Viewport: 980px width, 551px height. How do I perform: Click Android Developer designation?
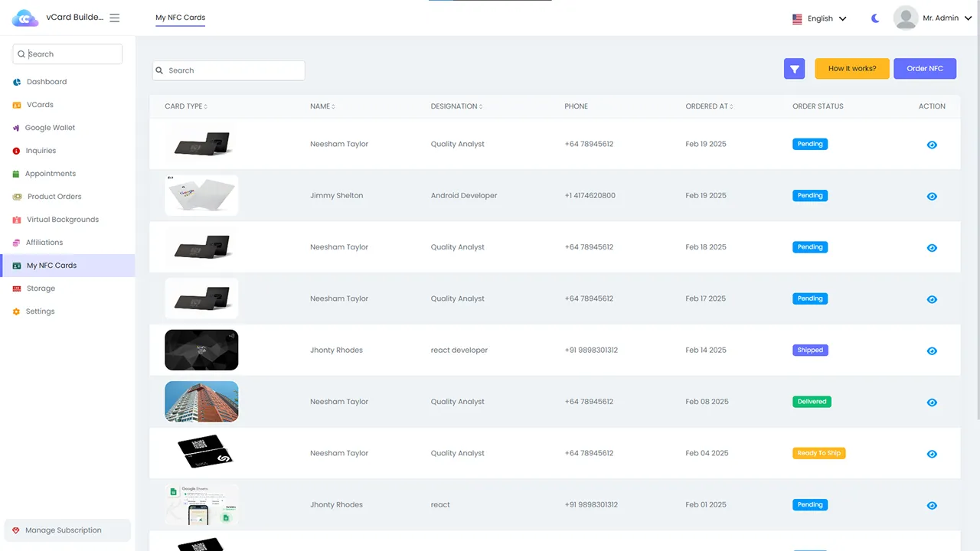464,195
